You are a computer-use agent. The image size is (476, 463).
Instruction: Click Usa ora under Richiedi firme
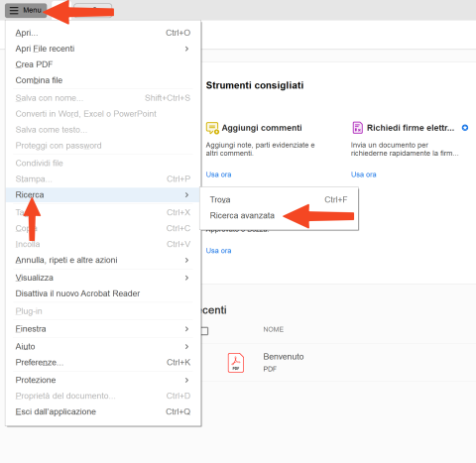tap(364, 174)
